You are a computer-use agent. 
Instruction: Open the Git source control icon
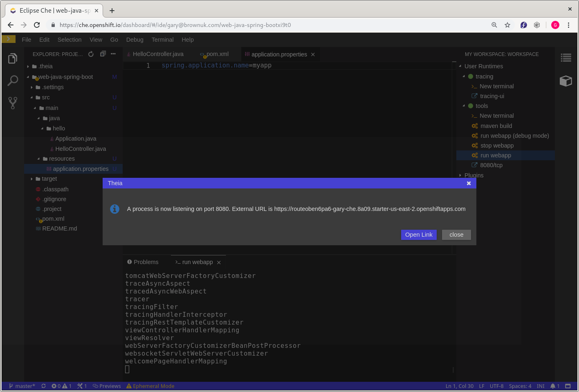[x=13, y=103]
